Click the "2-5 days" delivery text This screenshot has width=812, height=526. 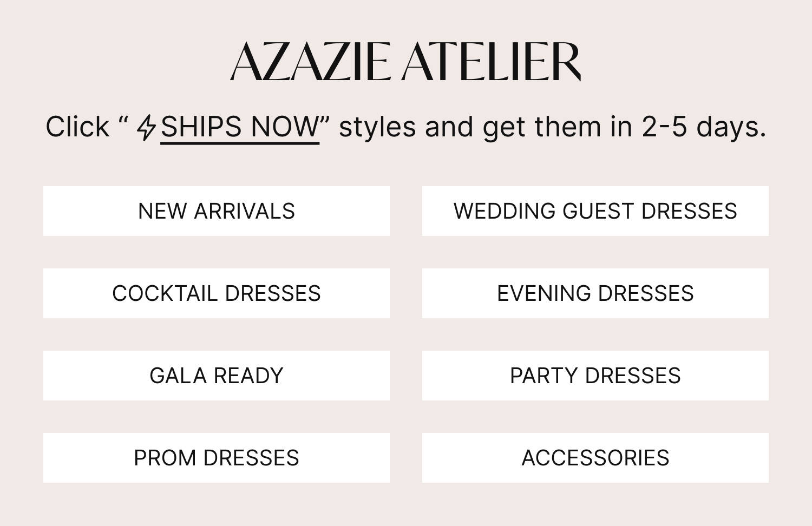[704, 127]
